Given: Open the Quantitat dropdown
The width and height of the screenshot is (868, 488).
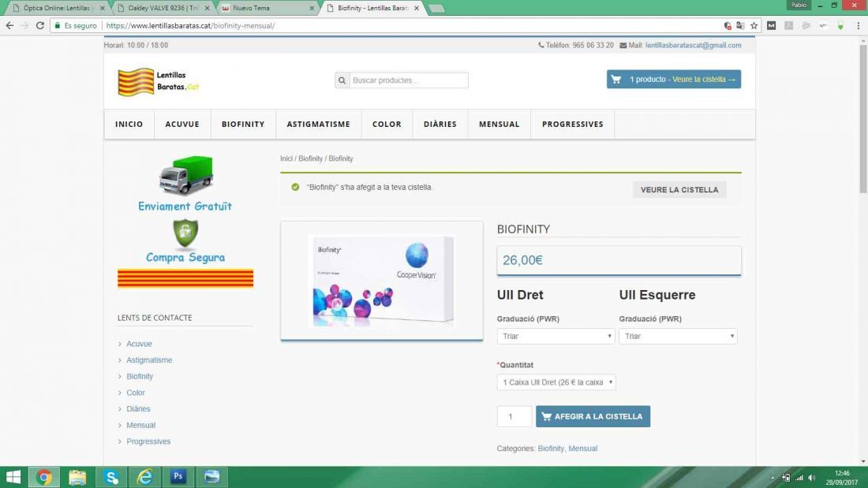Looking at the screenshot, I should [x=556, y=382].
